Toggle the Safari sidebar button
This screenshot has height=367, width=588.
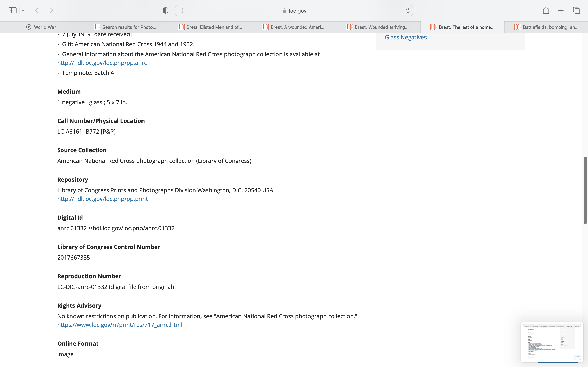(12, 10)
